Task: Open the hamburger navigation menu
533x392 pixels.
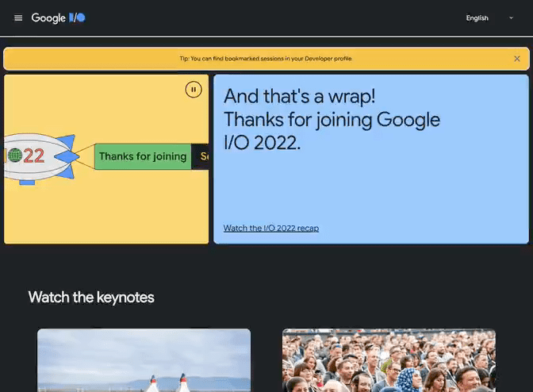Action: (18, 18)
